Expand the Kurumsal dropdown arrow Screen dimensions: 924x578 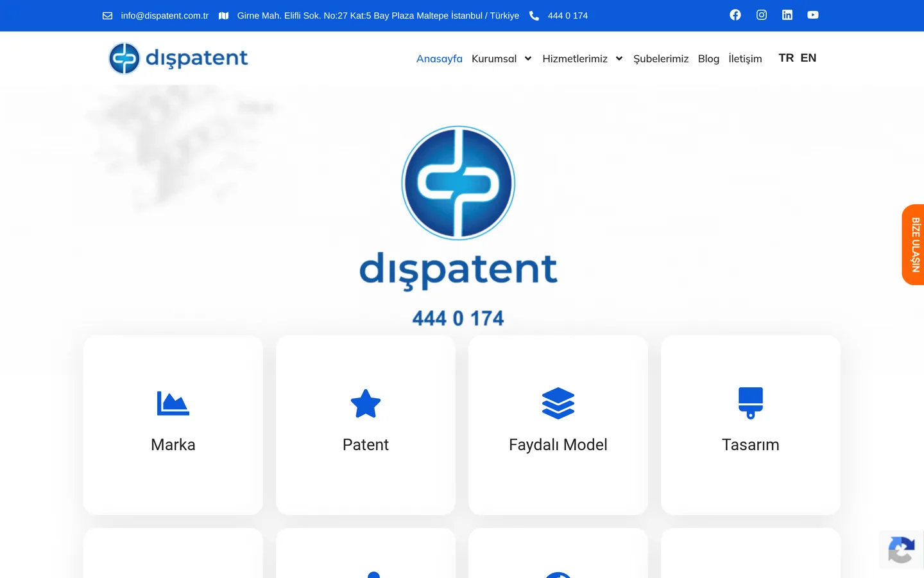click(x=528, y=58)
